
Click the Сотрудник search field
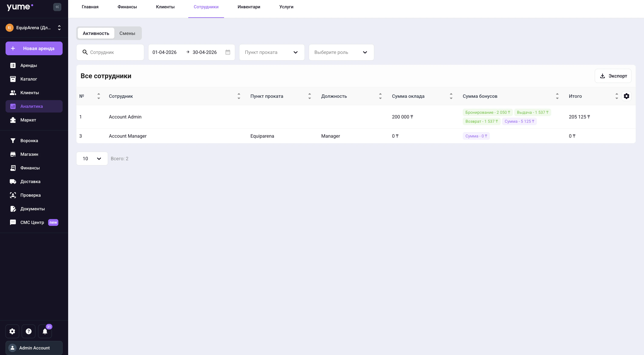(x=110, y=52)
